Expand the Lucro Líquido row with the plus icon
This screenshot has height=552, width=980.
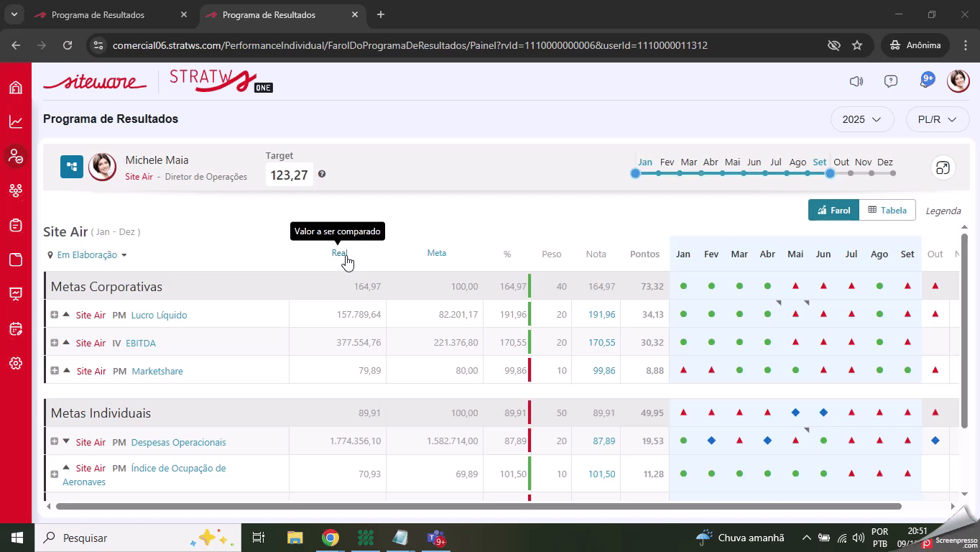pos(55,315)
